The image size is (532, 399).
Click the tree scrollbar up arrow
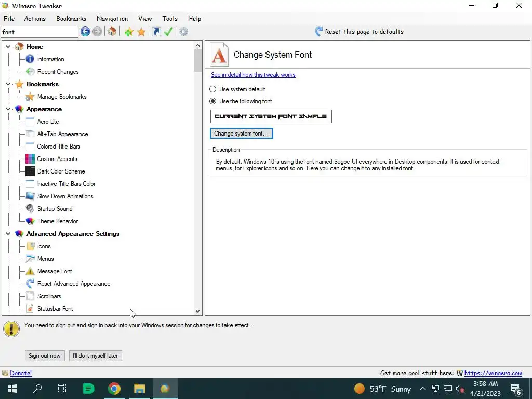tap(198, 45)
